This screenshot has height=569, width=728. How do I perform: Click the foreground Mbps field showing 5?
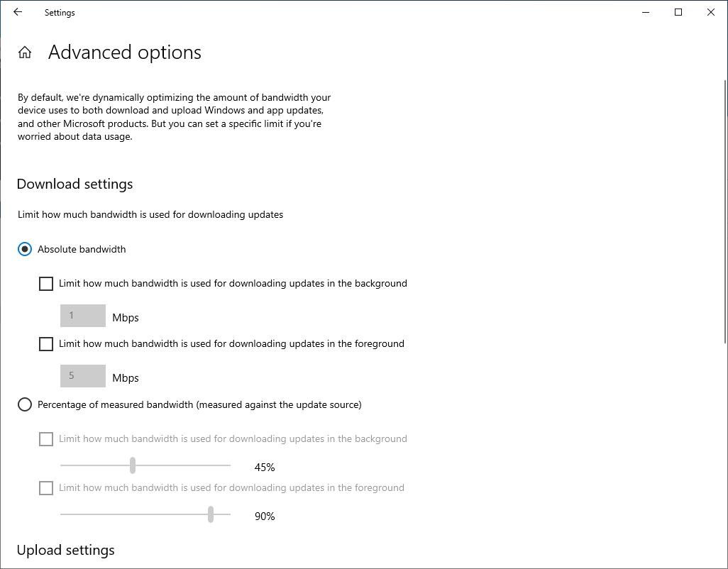click(x=82, y=376)
